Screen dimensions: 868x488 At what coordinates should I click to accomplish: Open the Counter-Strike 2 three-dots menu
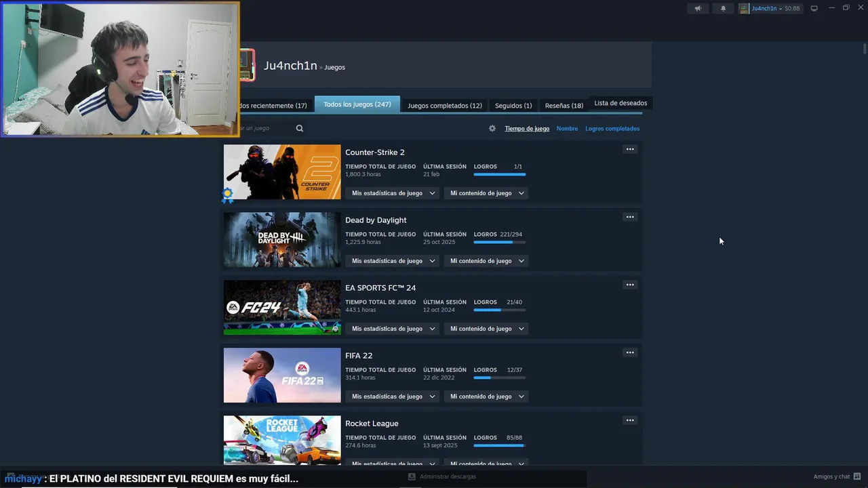(x=630, y=149)
